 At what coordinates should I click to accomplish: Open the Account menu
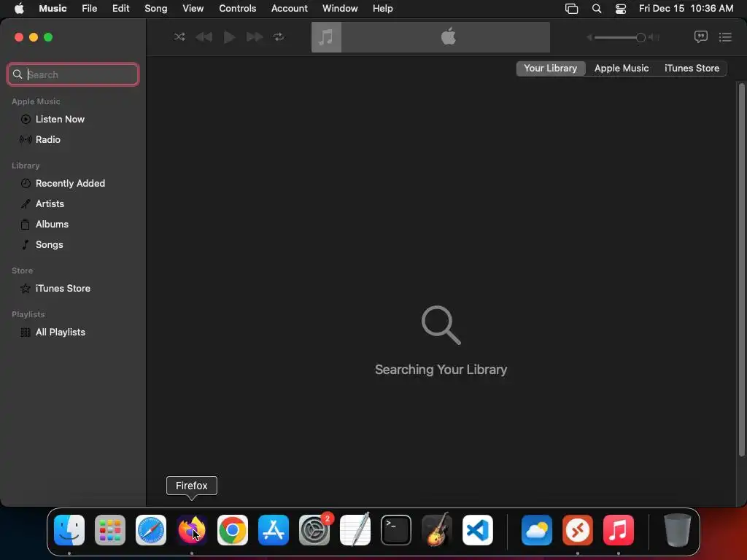(x=289, y=8)
